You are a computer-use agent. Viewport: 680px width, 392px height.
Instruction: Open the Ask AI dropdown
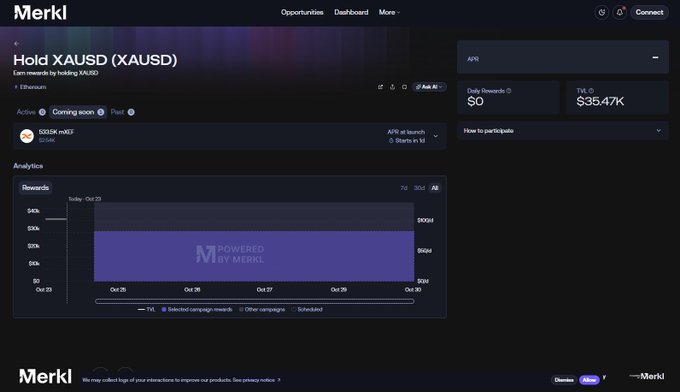click(428, 87)
